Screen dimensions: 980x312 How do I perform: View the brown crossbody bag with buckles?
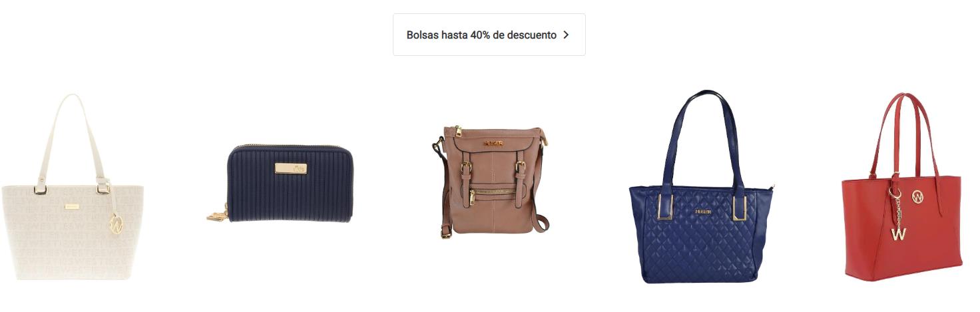coord(489,180)
